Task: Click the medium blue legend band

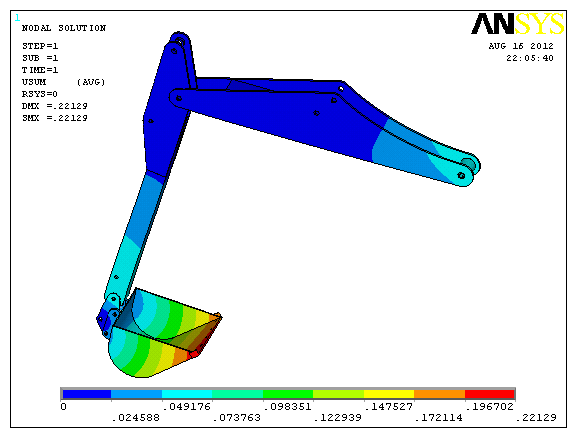Action: click(136, 394)
